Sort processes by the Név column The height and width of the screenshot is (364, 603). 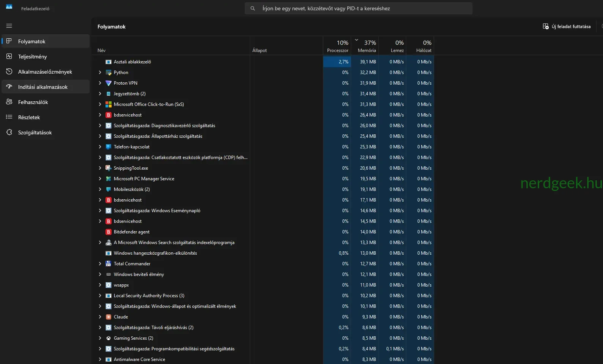pos(171,46)
